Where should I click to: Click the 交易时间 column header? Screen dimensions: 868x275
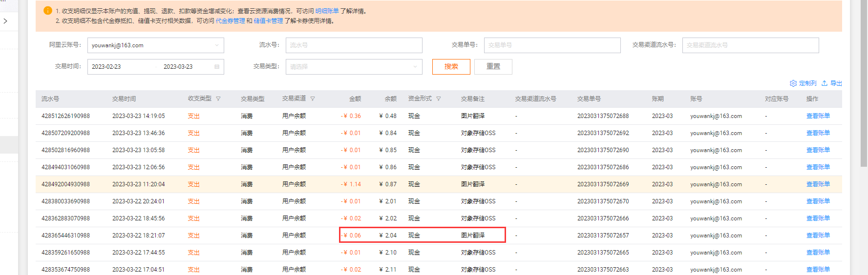pyautogui.click(x=124, y=99)
